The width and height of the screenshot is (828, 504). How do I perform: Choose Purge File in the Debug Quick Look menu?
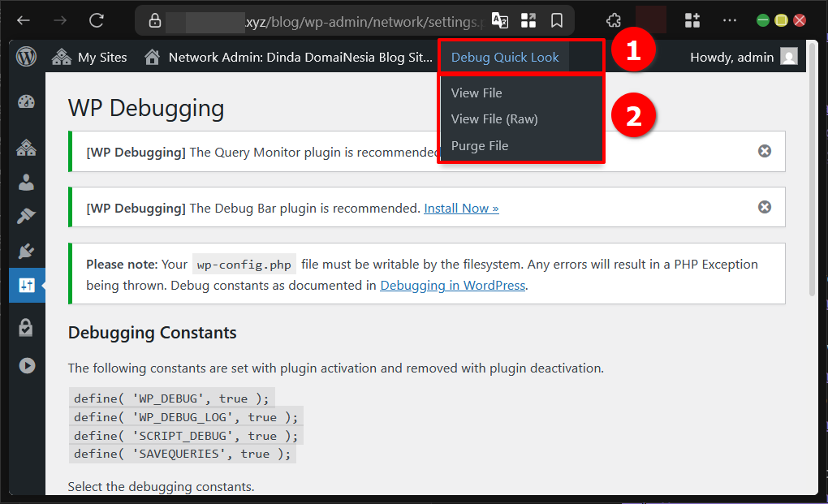(481, 145)
